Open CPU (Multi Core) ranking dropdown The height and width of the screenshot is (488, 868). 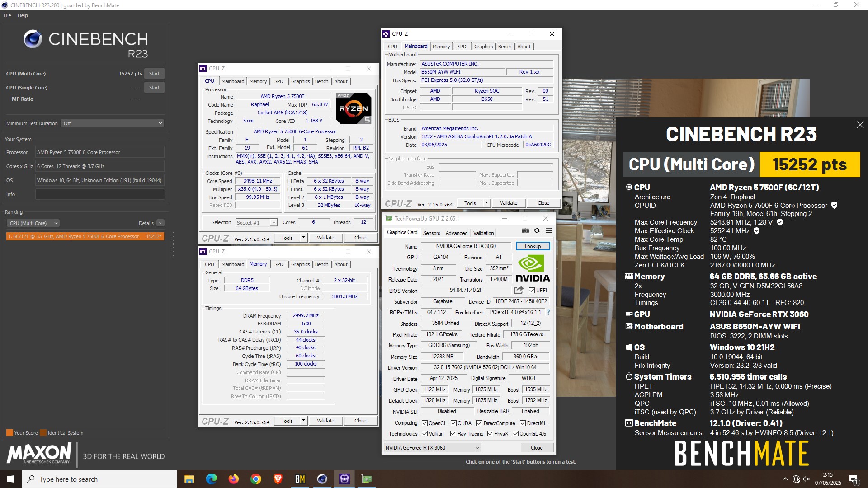coord(33,223)
